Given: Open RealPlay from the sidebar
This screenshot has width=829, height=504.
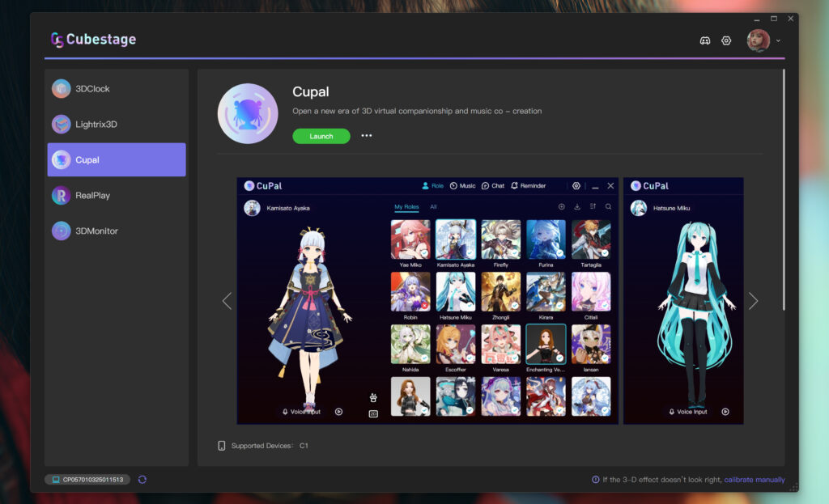Looking at the screenshot, I should (x=117, y=196).
